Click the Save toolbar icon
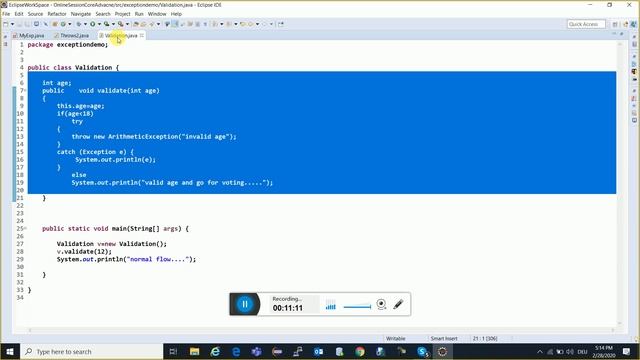The width and height of the screenshot is (640, 360). [19, 24]
